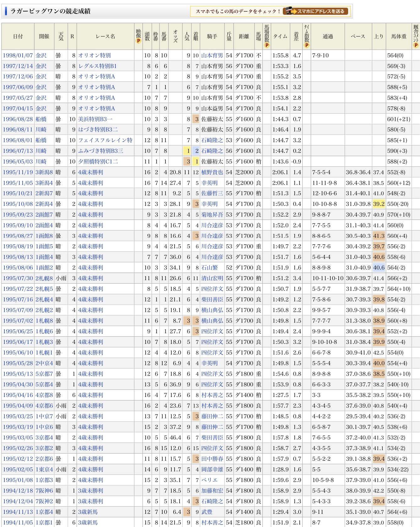Viewport: 420px width, 527px height.
Task: Open jockey 植野貴也 profile link
Action: click(212, 172)
